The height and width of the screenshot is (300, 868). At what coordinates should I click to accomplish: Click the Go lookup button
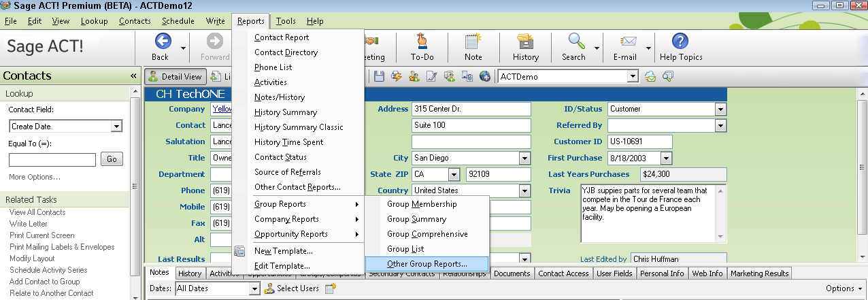[112, 159]
